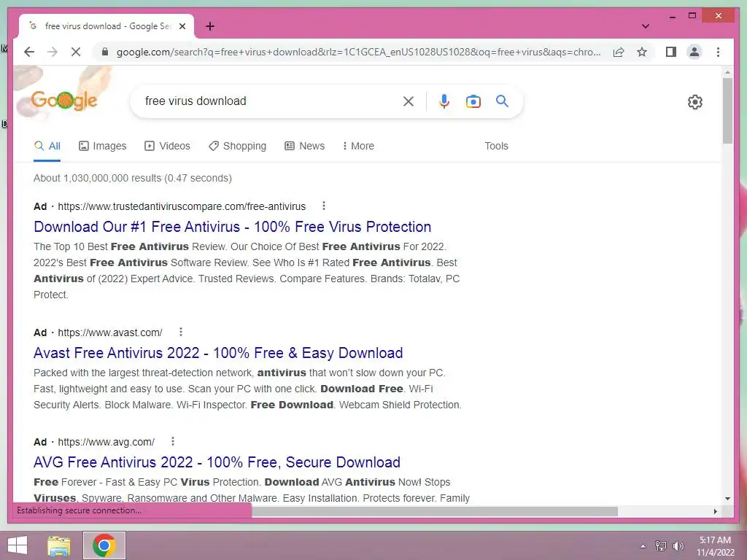Viewport: 747px width, 560px height.
Task: Click the Chrome taskbar icon
Action: point(104,545)
